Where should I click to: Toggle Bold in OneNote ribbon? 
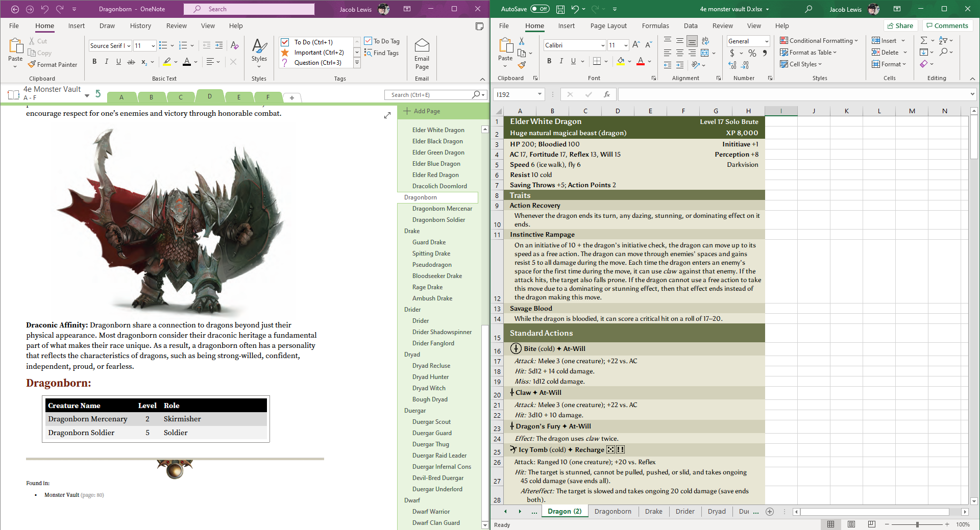pyautogui.click(x=94, y=62)
